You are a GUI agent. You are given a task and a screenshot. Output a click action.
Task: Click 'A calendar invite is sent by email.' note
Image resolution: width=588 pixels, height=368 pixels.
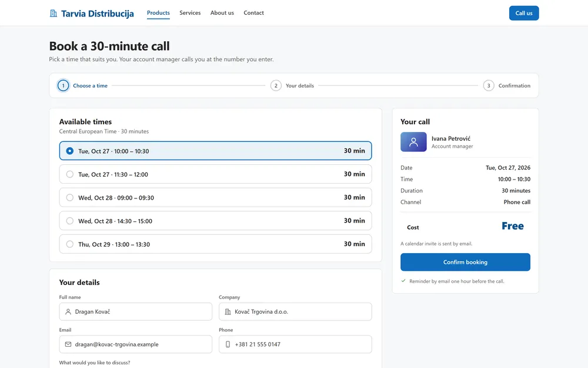[x=436, y=244]
